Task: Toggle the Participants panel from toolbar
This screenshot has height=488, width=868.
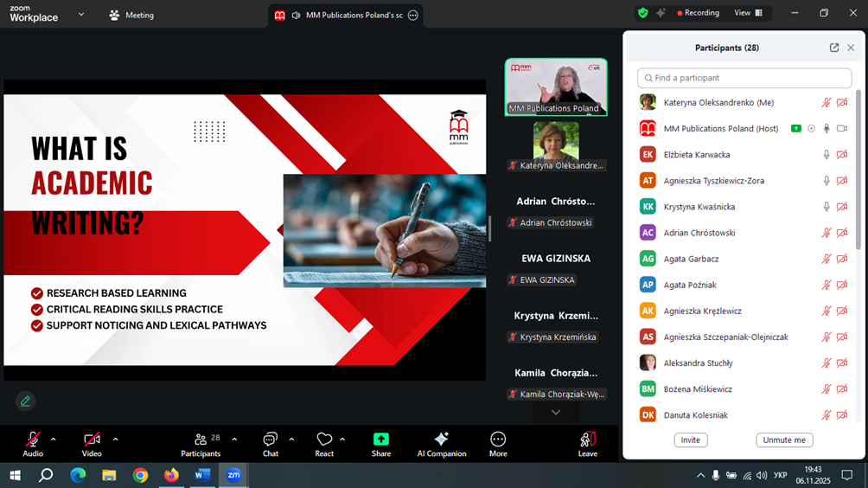Action: (201, 440)
